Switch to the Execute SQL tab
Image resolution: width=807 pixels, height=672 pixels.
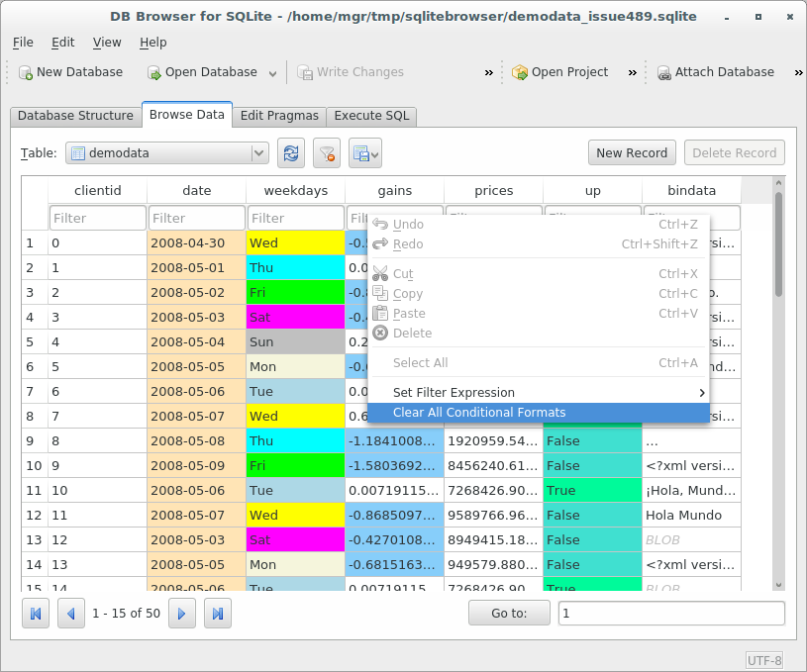[371, 116]
